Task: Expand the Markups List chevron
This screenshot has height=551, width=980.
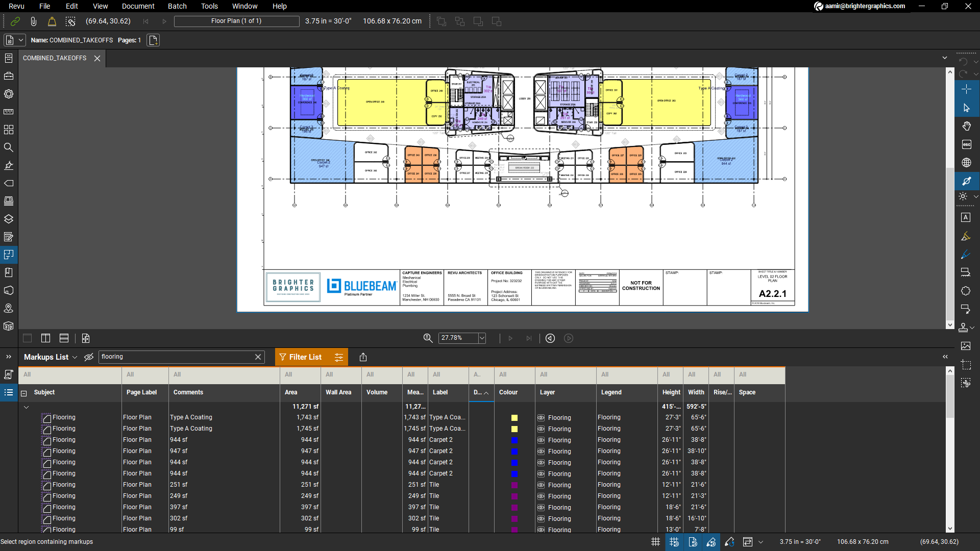Action: 75,357
